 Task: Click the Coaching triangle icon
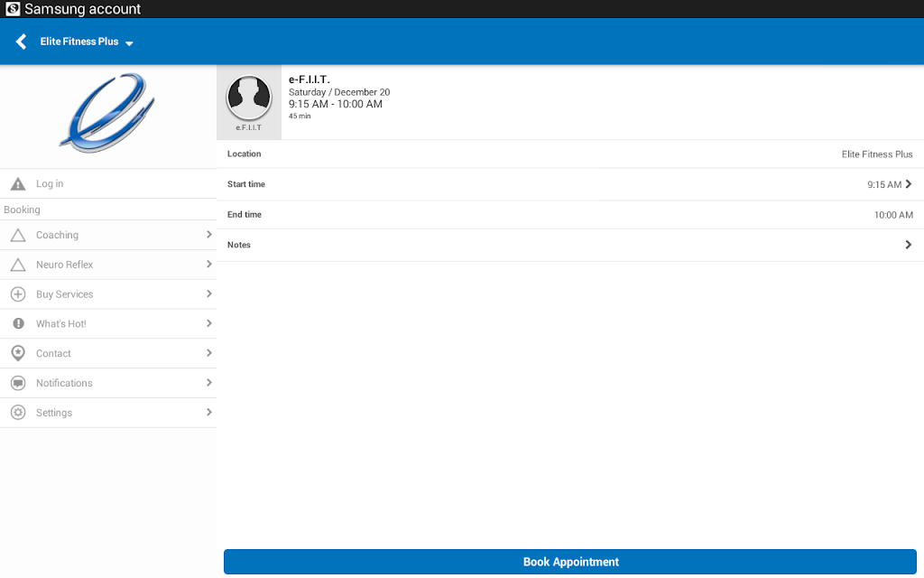[x=18, y=236]
